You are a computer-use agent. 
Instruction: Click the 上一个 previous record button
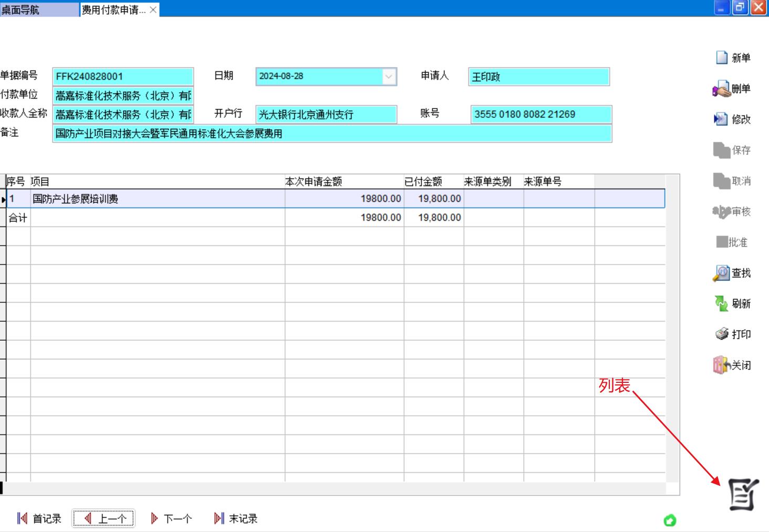103,519
